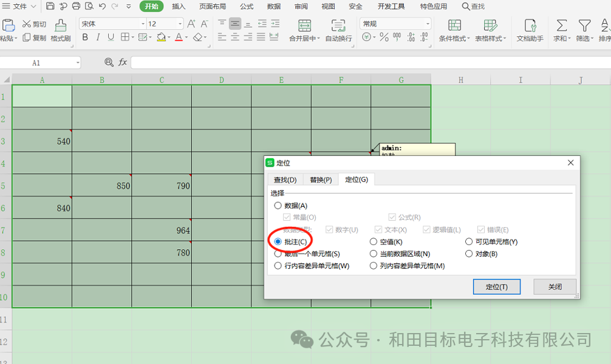Image resolution: width=611 pixels, height=364 pixels.
Task: Expand the 粘贴 paste options arrow
Action: coord(16,39)
